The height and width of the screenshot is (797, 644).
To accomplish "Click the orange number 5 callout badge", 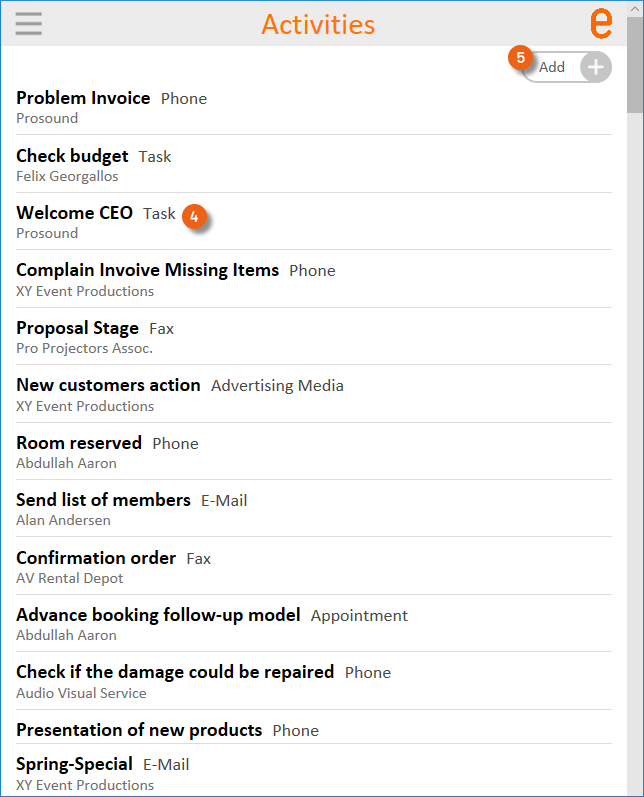I will coord(520,58).
